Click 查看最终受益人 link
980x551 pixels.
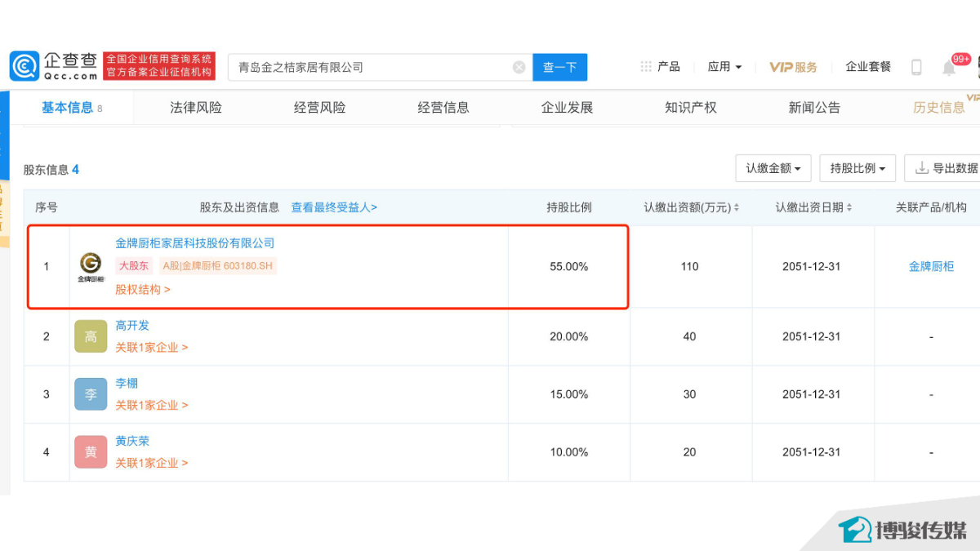[x=334, y=207]
